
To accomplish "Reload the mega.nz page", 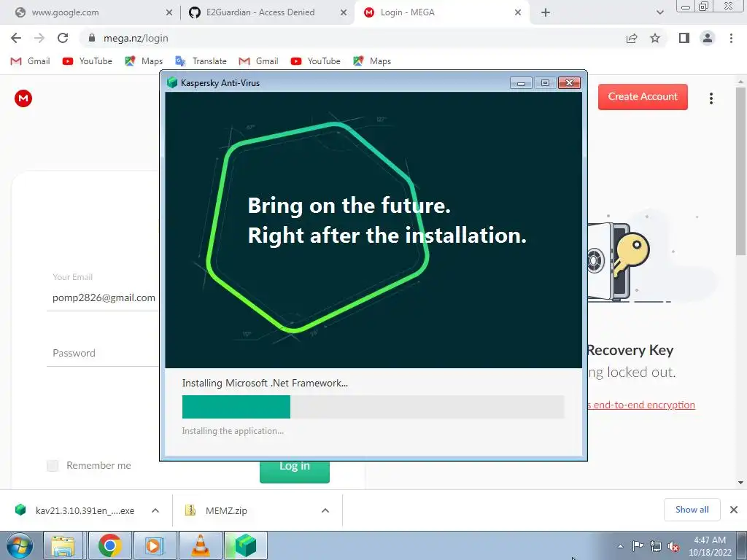I will point(63,38).
